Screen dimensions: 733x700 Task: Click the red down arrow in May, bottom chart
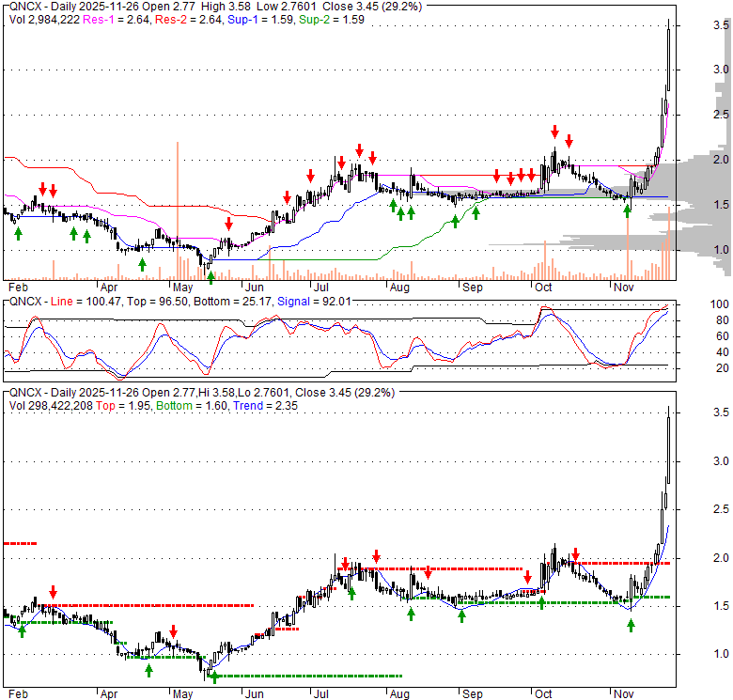[173, 631]
